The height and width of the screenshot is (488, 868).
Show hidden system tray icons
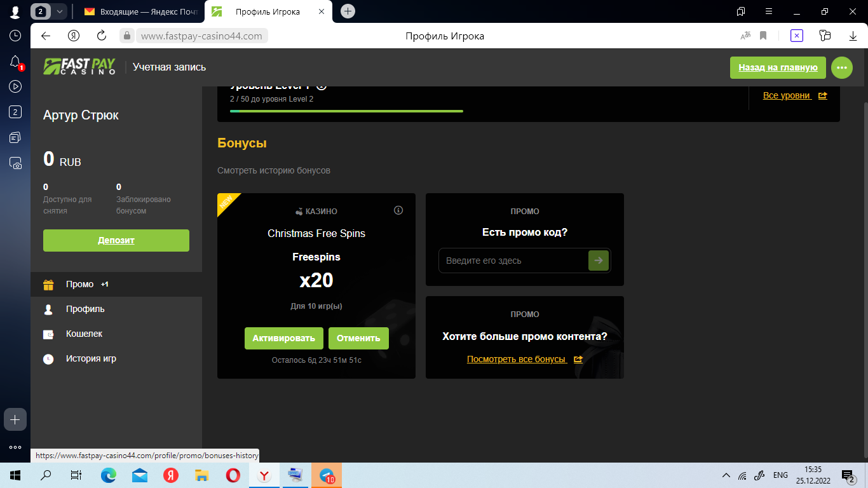726,475
